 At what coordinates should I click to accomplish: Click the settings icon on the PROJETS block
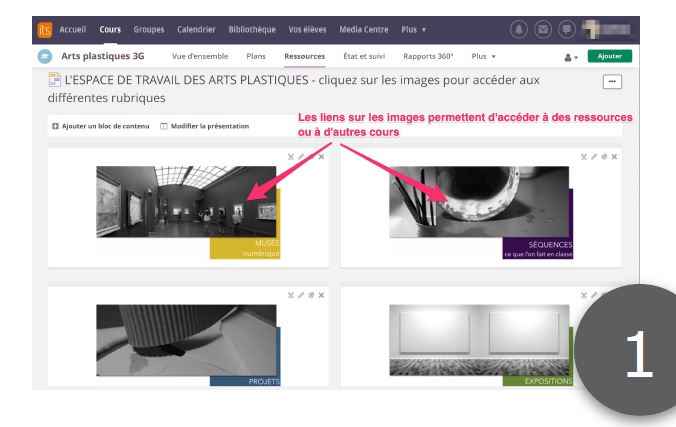click(x=311, y=295)
